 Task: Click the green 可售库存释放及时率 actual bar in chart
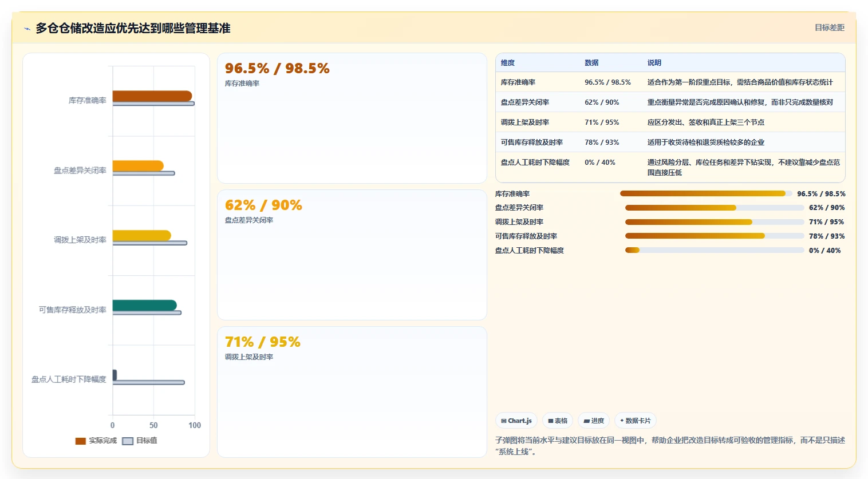pyautogui.click(x=145, y=306)
